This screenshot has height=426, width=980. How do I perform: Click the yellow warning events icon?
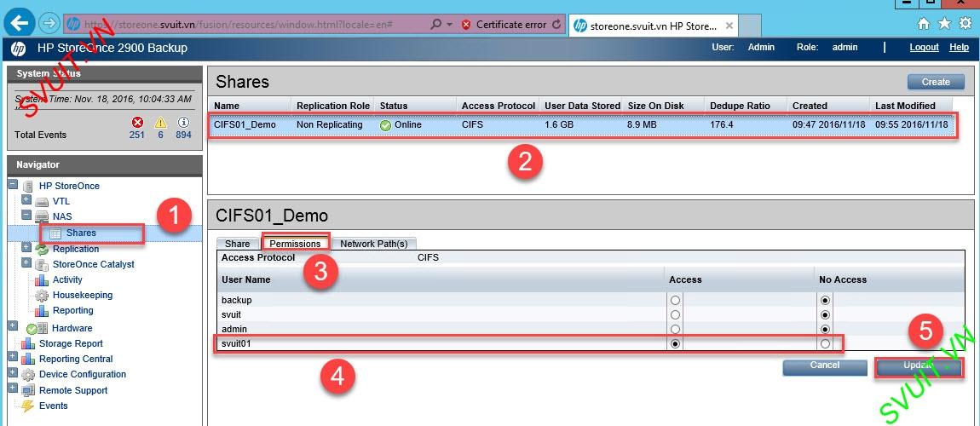(x=160, y=122)
